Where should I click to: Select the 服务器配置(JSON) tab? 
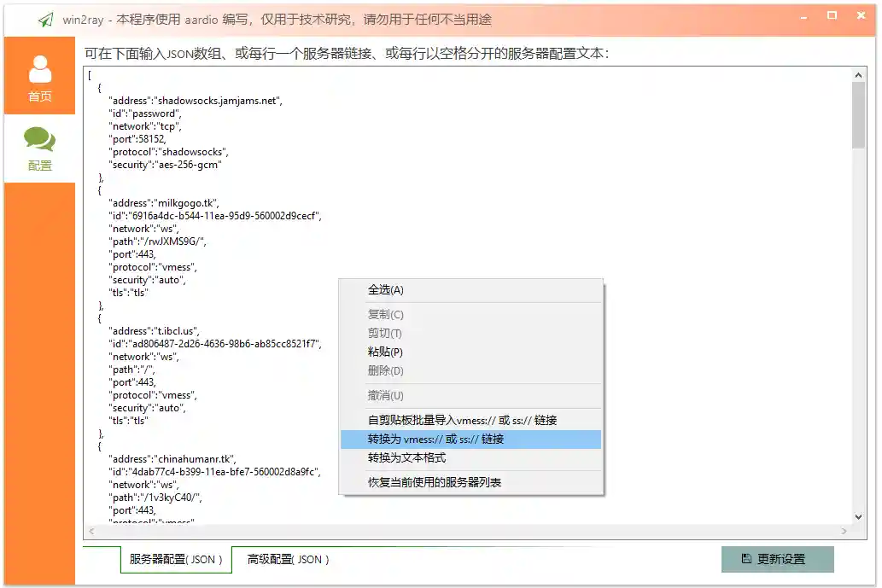(x=174, y=560)
